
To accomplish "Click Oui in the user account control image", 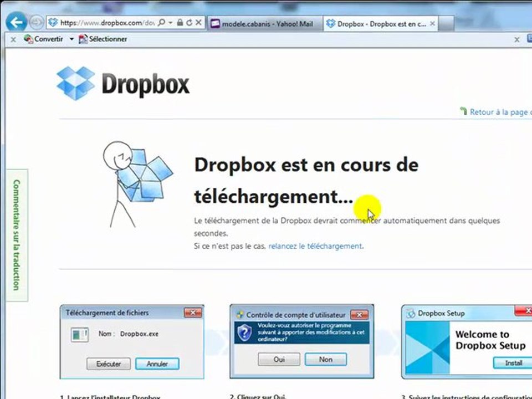I will point(279,359).
